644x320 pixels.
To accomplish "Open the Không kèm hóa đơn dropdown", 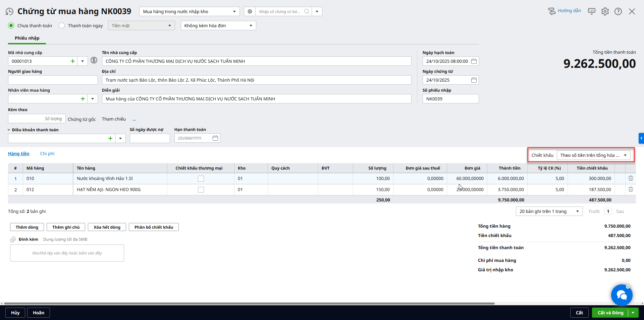I will [x=218, y=26].
